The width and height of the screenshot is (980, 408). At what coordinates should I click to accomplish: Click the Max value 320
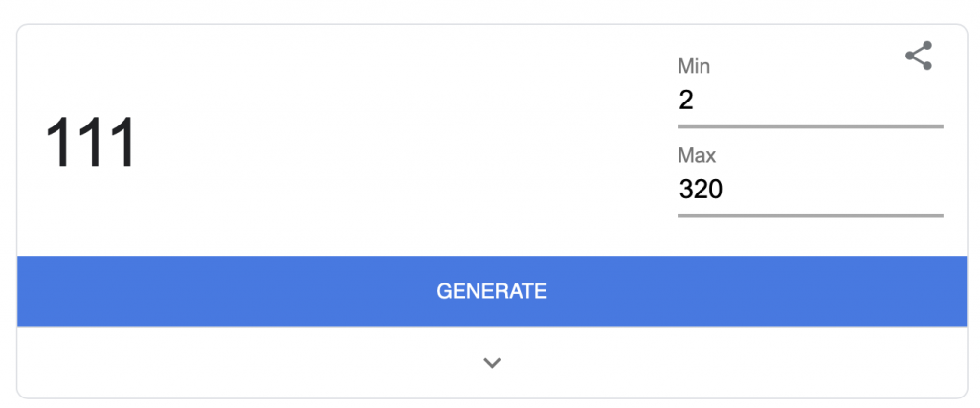click(x=701, y=190)
